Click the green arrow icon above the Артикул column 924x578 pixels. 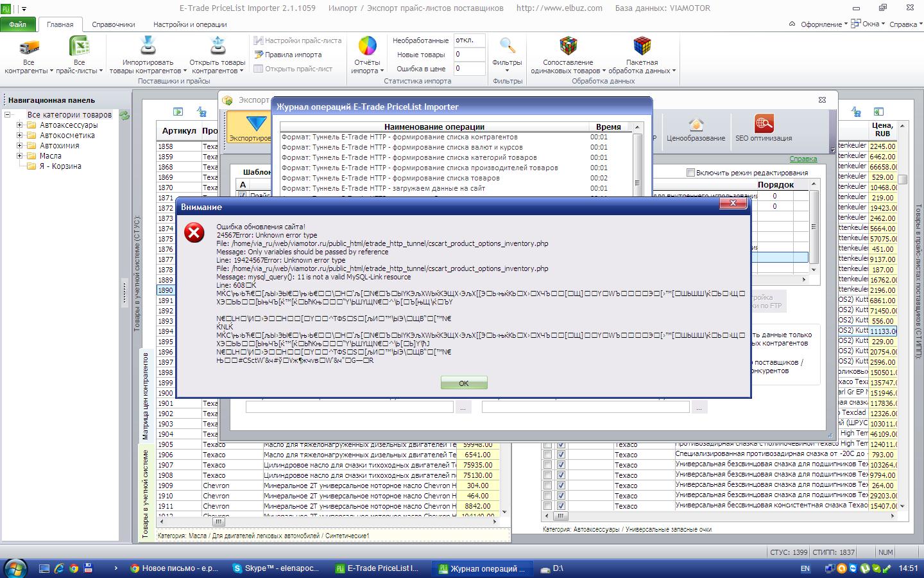pyautogui.click(x=178, y=112)
